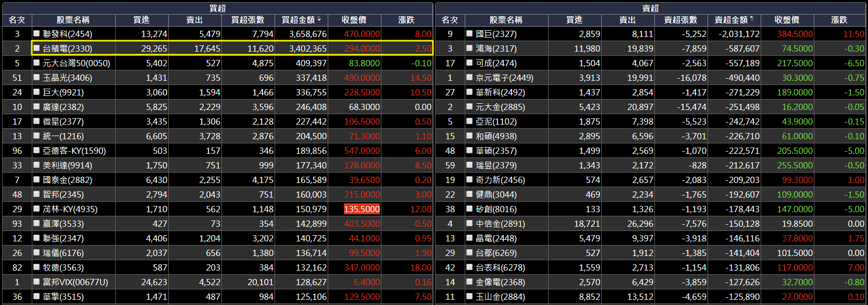
Task: Select the 晶電(2448) row name
Action: point(496,238)
